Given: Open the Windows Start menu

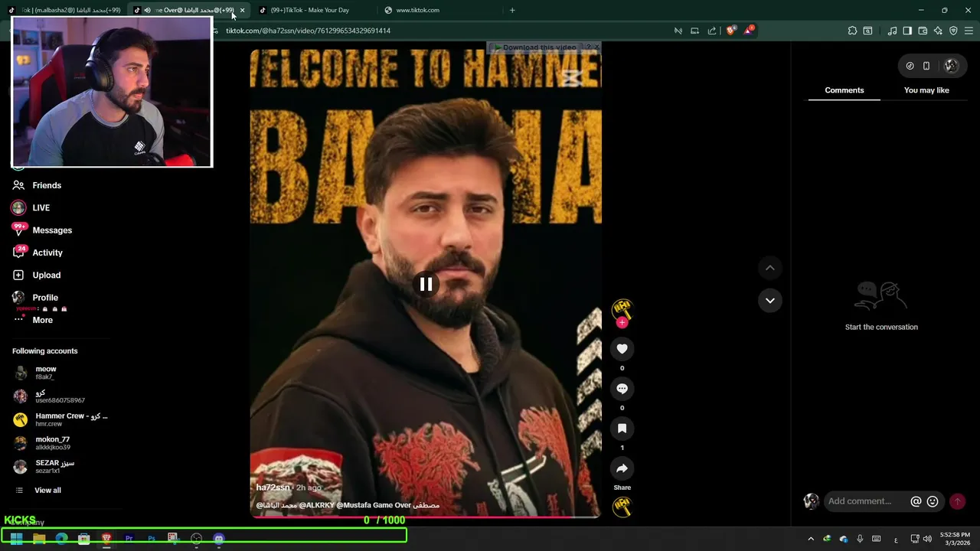Looking at the screenshot, I should [16, 539].
